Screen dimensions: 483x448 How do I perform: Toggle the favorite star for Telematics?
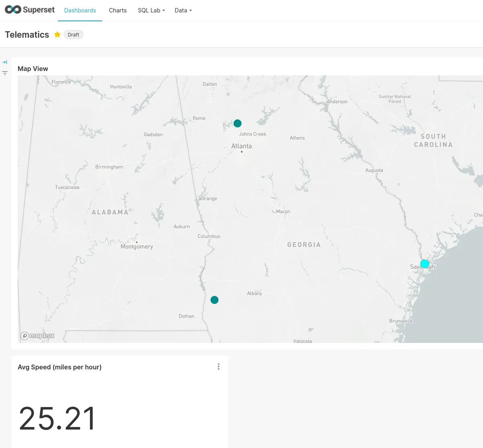click(57, 34)
